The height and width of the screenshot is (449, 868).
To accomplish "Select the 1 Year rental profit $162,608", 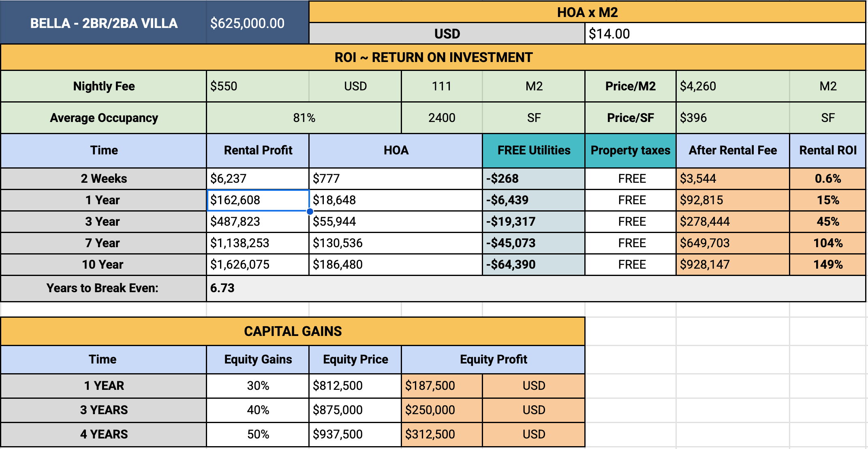I will pyautogui.click(x=257, y=200).
